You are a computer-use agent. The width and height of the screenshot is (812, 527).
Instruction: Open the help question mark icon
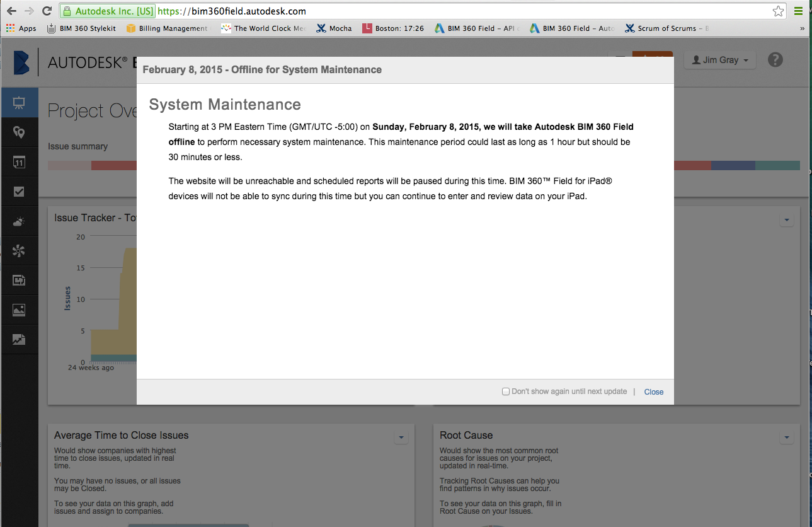tap(775, 60)
